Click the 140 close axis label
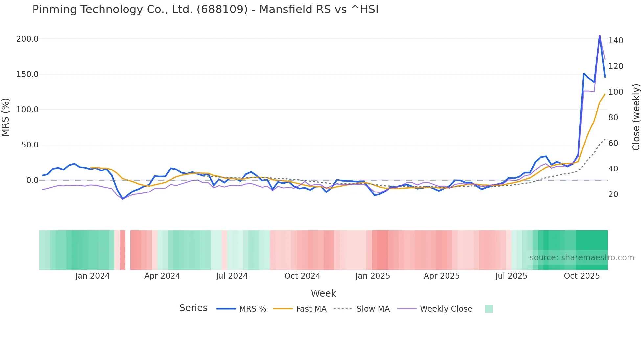644x362 pixels. [x=616, y=41]
